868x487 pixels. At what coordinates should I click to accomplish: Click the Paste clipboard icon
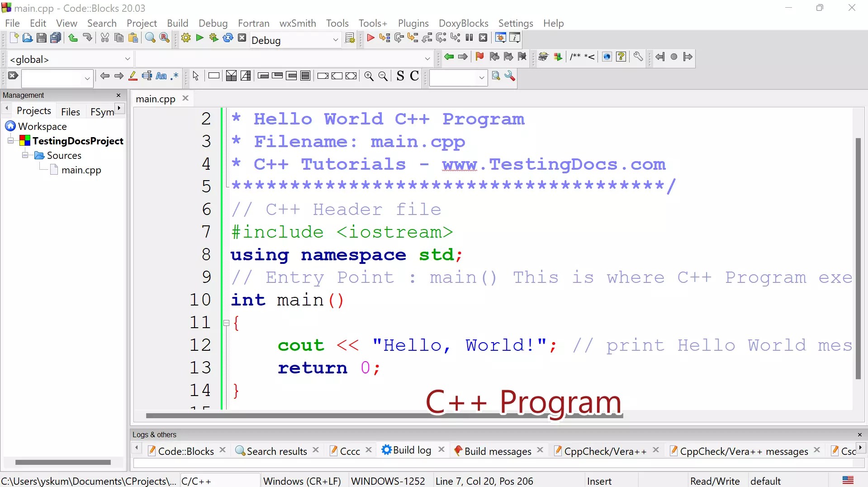pyautogui.click(x=133, y=38)
